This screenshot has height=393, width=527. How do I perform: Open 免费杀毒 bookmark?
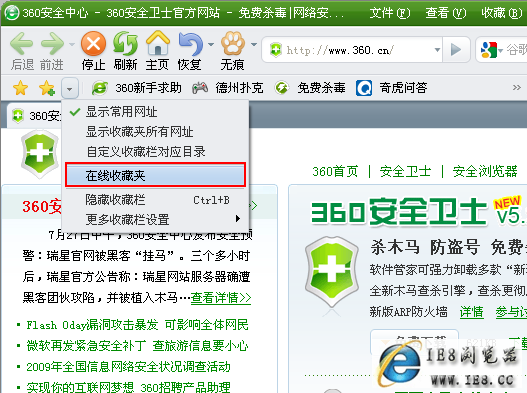310,88
